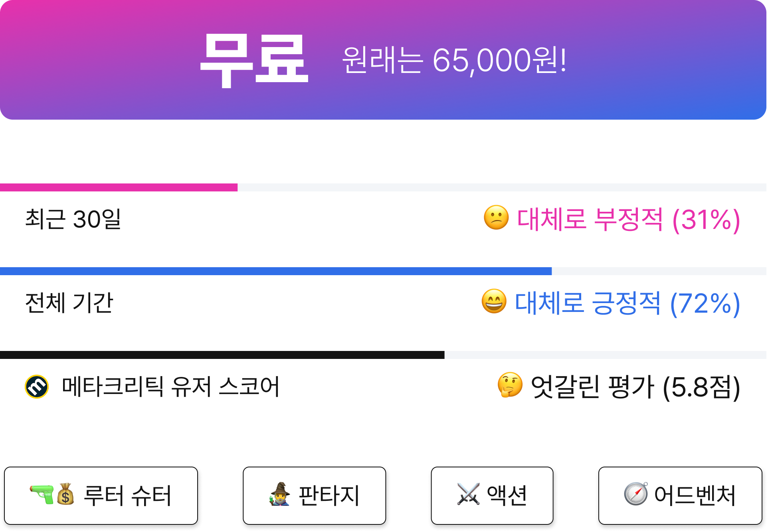Viewport: 768px width, 532px height.
Task: Click the wizard emoji in the 판타지 tag
Action: 280,494
